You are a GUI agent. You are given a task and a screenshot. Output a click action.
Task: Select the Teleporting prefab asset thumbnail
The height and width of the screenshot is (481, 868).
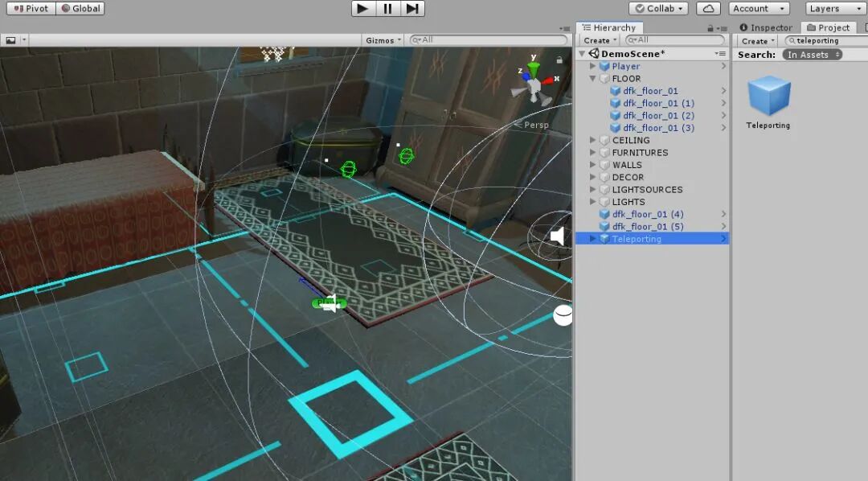pyautogui.click(x=768, y=97)
